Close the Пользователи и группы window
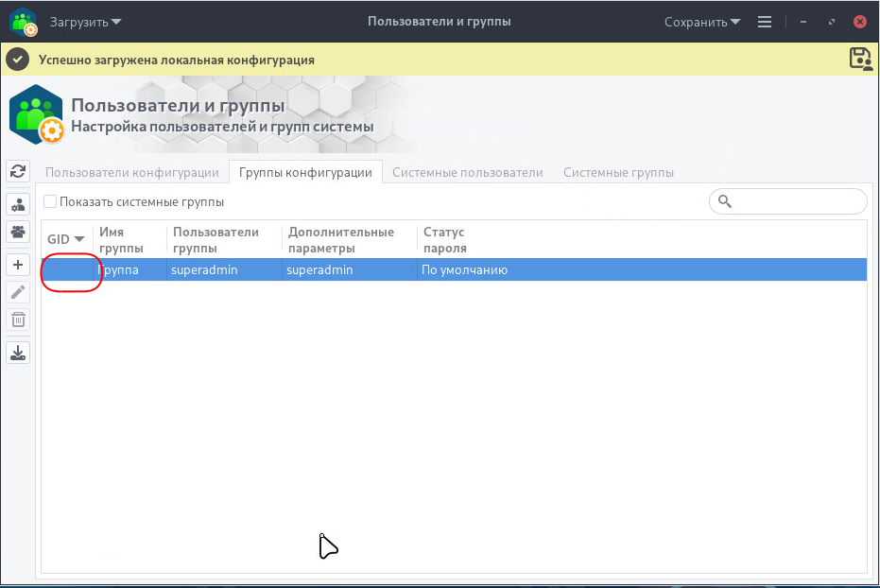880x588 pixels. (x=860, y=22)
